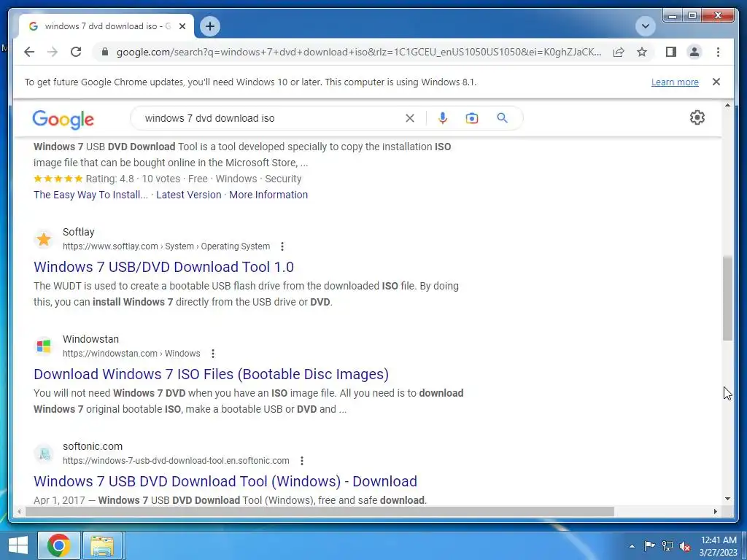The image size is (747, 560).
Task: Open Google quick settings gear
Action: click(x=697, y=117)
